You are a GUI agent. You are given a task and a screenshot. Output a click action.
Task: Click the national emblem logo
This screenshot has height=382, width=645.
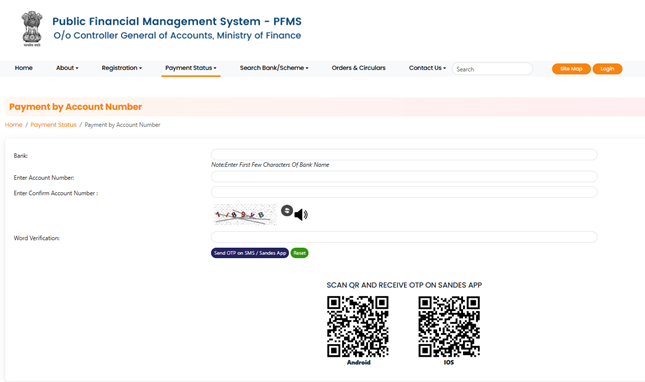[x=32, y=28]
